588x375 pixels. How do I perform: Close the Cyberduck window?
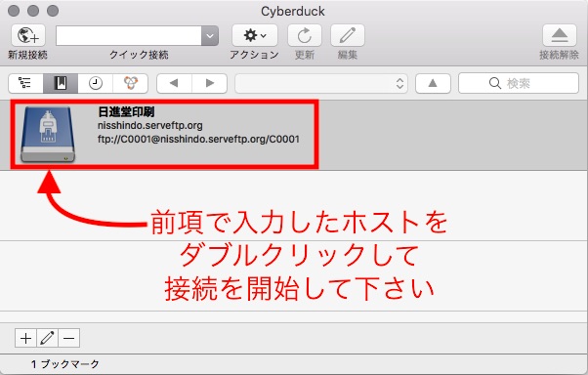14,11
